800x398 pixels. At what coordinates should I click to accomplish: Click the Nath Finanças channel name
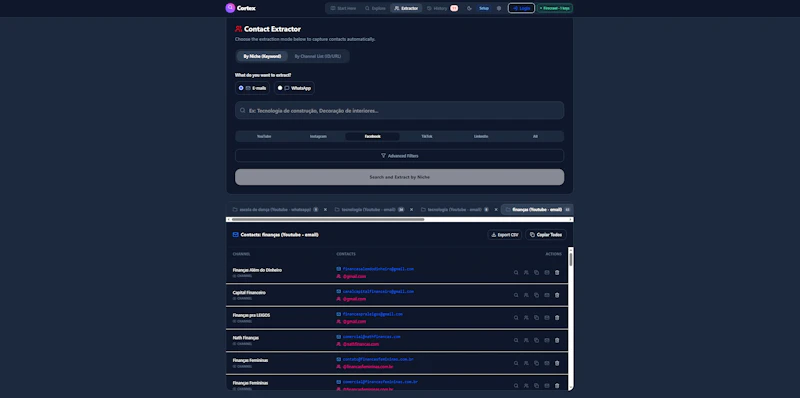(x=245, y=338)
